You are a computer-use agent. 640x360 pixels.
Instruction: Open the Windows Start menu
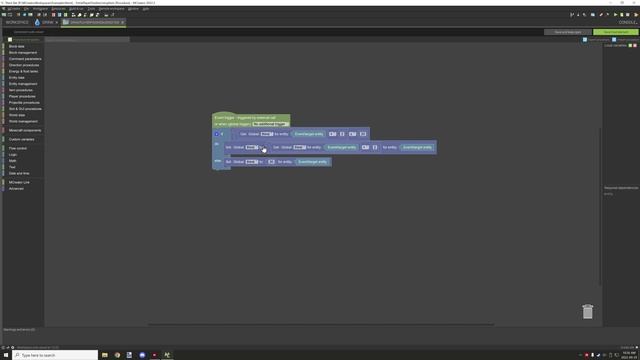(6, 355)
